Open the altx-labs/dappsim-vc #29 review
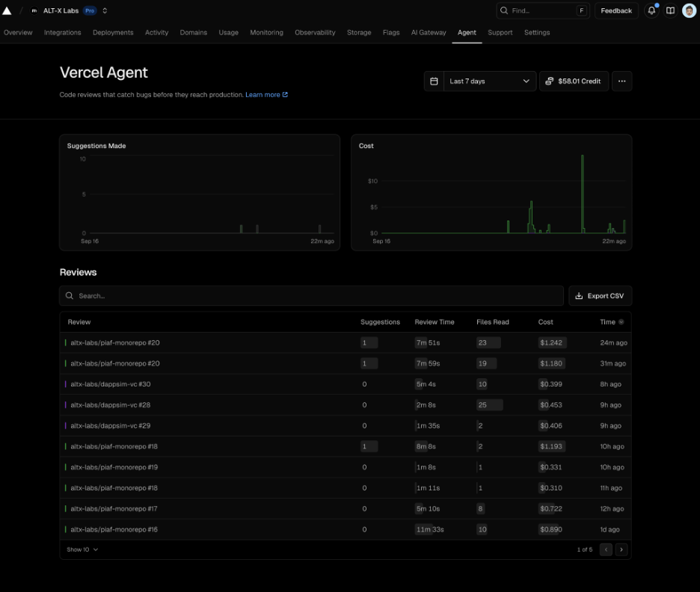This screenshot has height=592, width=700. click(x=346, y=425)
